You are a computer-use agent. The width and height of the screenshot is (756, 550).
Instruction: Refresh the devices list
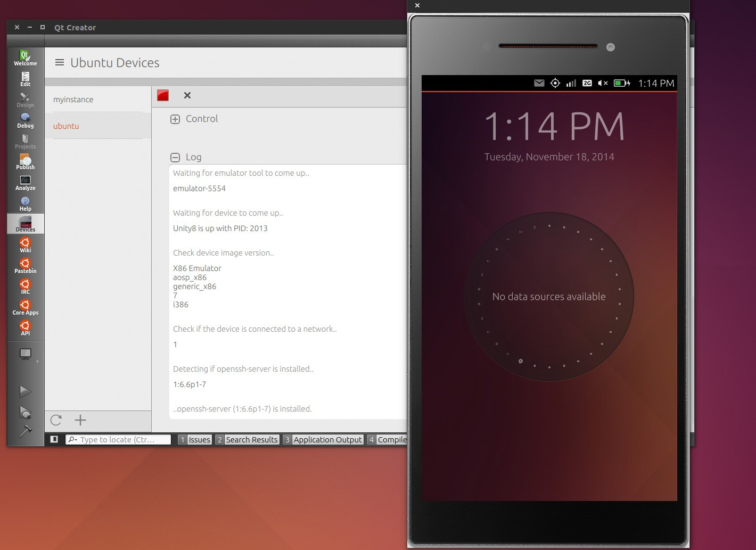coord(56,420)
